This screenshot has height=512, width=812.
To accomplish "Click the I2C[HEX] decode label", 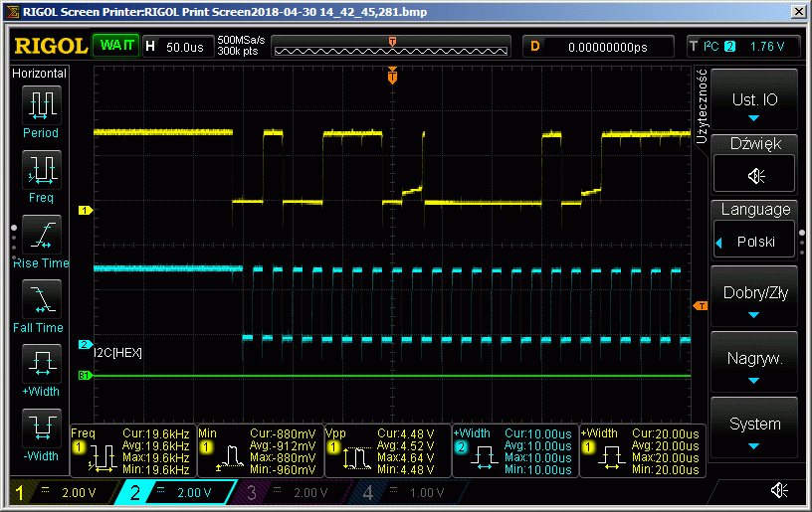I will tap(118, 353).
